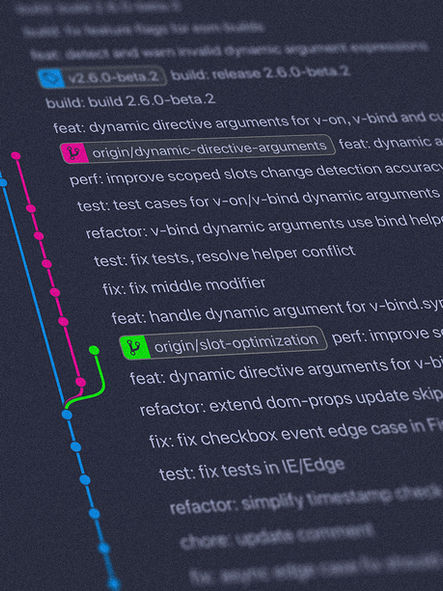Select commit "feat: dynamic directive arguments for v-on, v-bind"
The width and height of the screenshot is (443, 591).
pos(248,123)
